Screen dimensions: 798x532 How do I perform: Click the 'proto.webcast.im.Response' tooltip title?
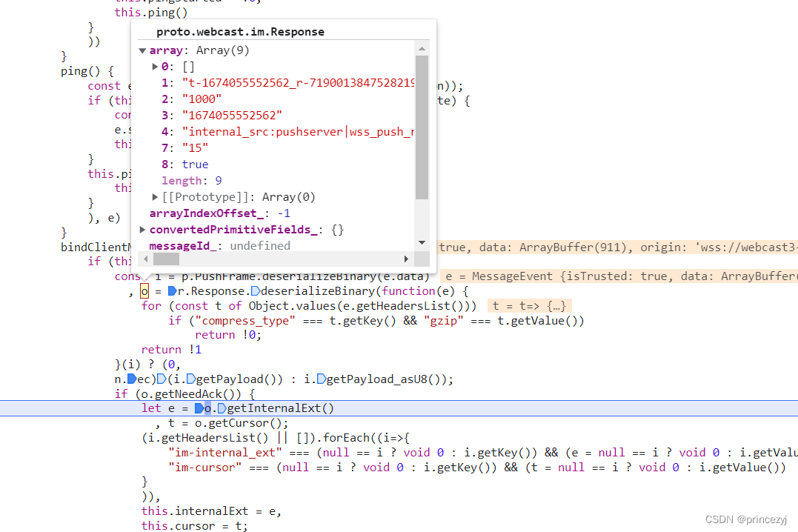click(240, 32)
